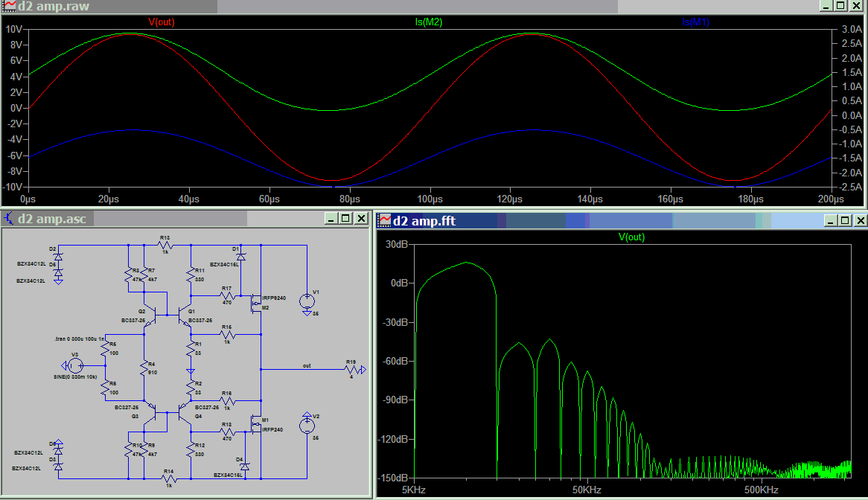Select transistor Q2 BC337-25
This screenshot has height=500, width=868.
tap(150, 315)
